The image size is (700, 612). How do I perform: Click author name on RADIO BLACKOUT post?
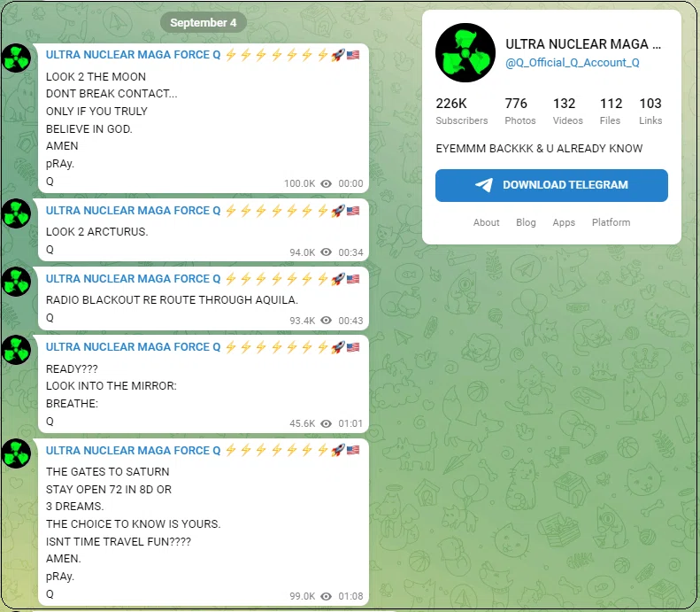point(203,279)
